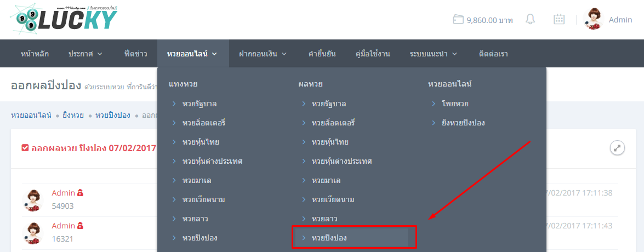Open หวยรัฐบาล under แทงหวย column
The image size is (644, 252).
(200, 104)
